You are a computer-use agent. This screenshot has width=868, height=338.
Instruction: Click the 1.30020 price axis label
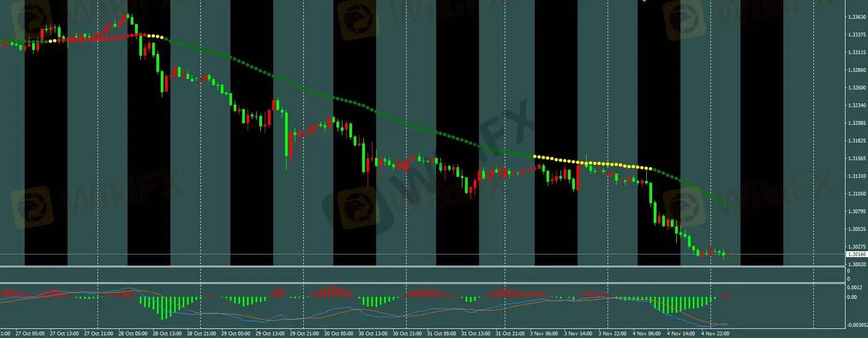point(857,265)
